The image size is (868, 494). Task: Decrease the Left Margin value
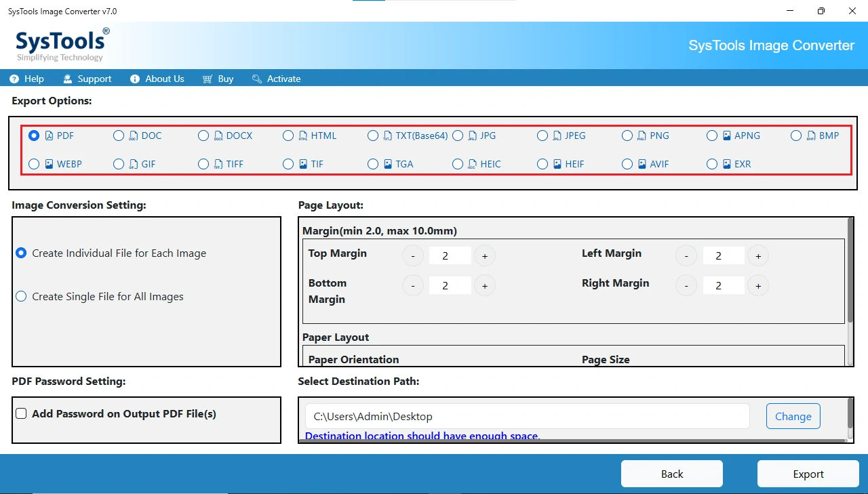click(686, 256)
